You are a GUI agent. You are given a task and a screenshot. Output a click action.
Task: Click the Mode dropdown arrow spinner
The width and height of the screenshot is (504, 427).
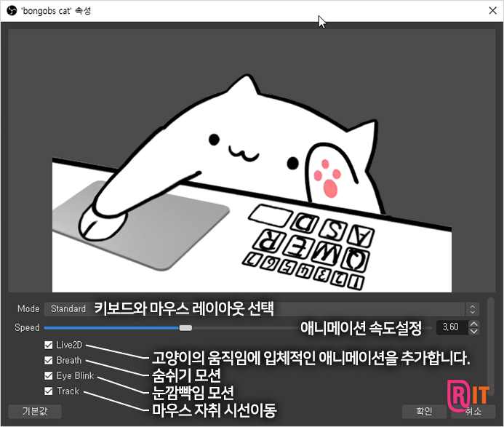(473, 309)
